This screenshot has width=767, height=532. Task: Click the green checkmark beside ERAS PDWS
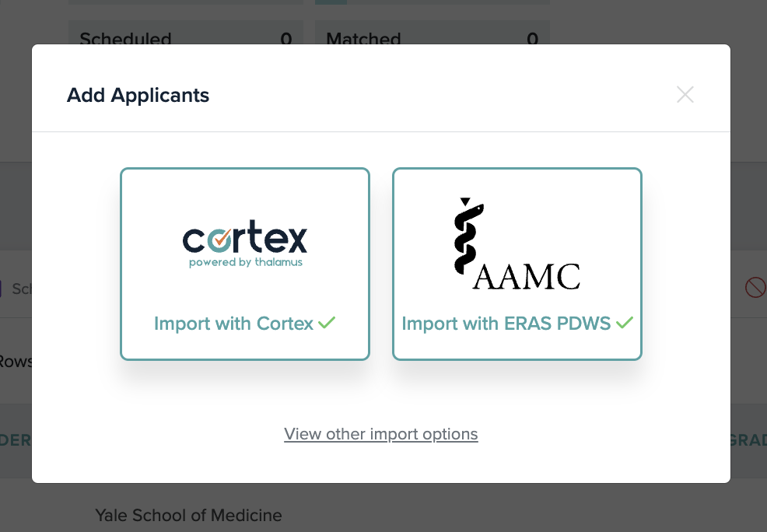coord(625,323)
